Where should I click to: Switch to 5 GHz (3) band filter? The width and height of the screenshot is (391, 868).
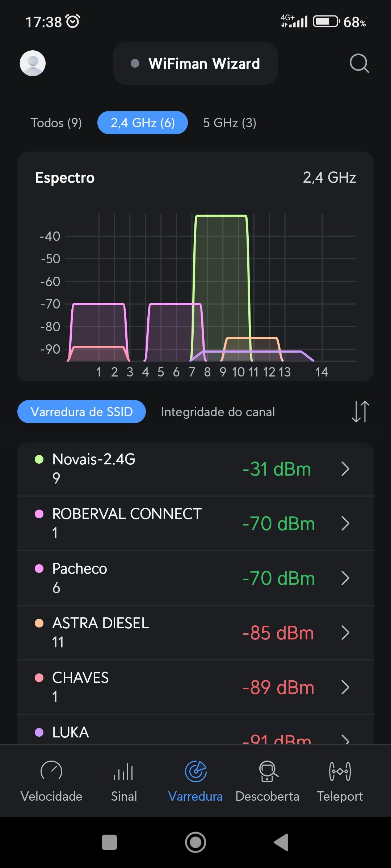coord(230,123)
